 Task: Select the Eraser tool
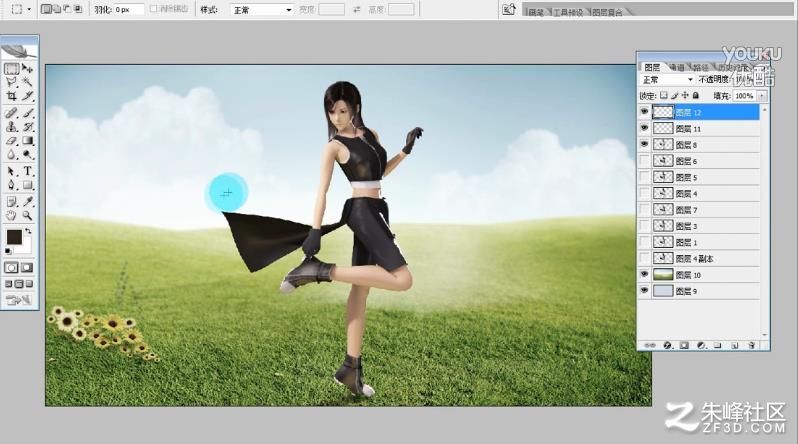tap(12, 141)
